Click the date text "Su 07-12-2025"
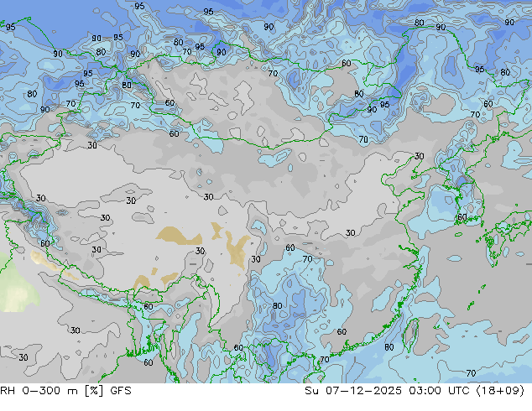 click(353, 391)
